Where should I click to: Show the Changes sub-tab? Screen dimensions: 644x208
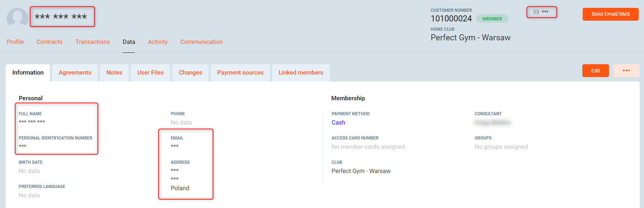click(190, 73)
